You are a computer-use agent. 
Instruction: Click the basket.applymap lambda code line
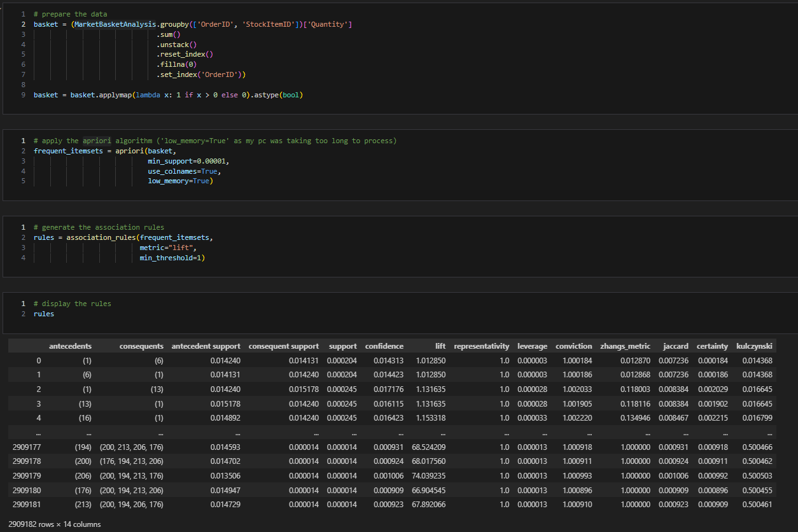click(169, 95)
